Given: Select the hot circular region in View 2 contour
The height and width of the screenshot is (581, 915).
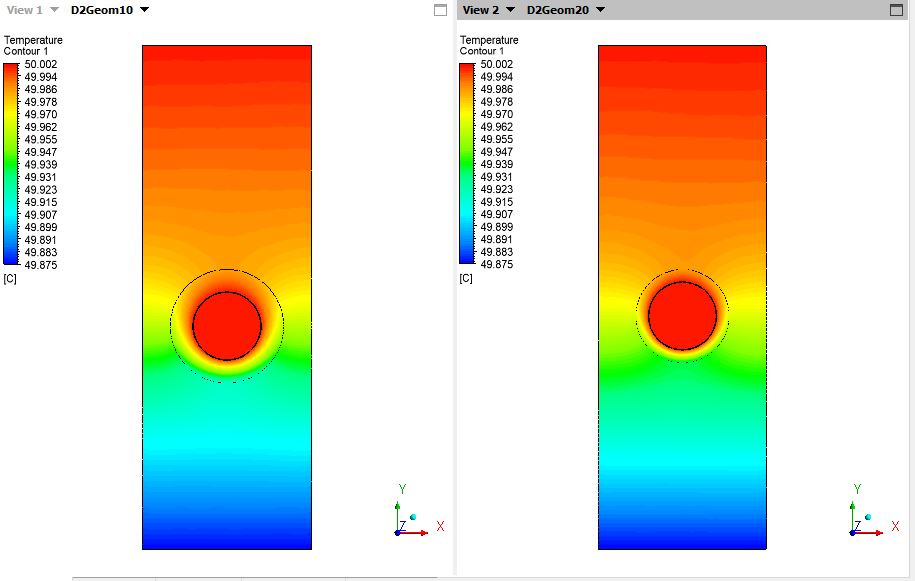Looking at the screenshot, I should 682,313.
